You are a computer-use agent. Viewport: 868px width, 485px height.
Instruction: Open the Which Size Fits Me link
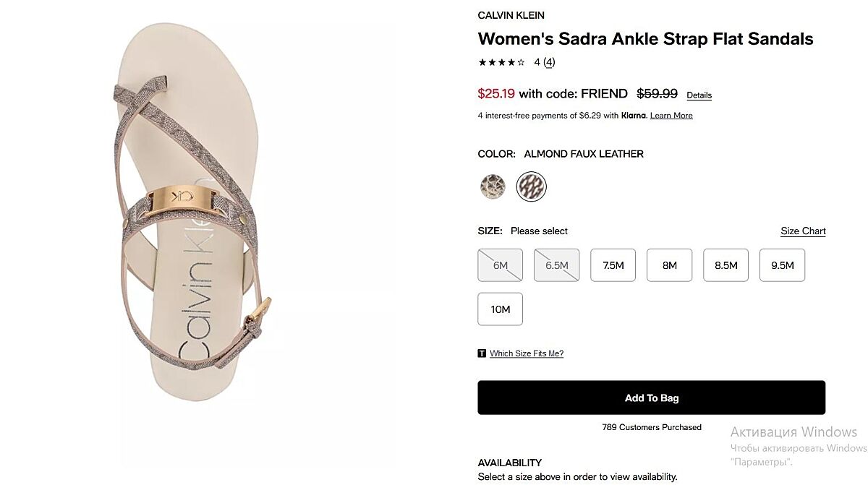[526, 353]
